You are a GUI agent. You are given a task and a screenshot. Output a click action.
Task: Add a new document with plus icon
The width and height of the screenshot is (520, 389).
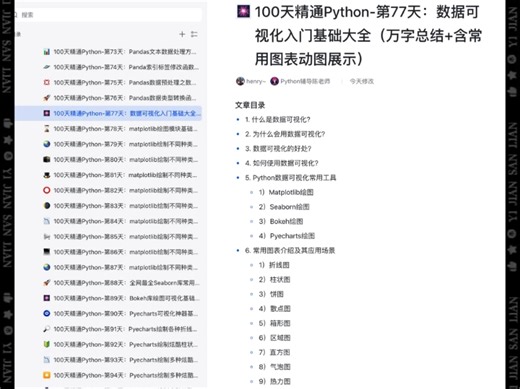tap(182, 34)
